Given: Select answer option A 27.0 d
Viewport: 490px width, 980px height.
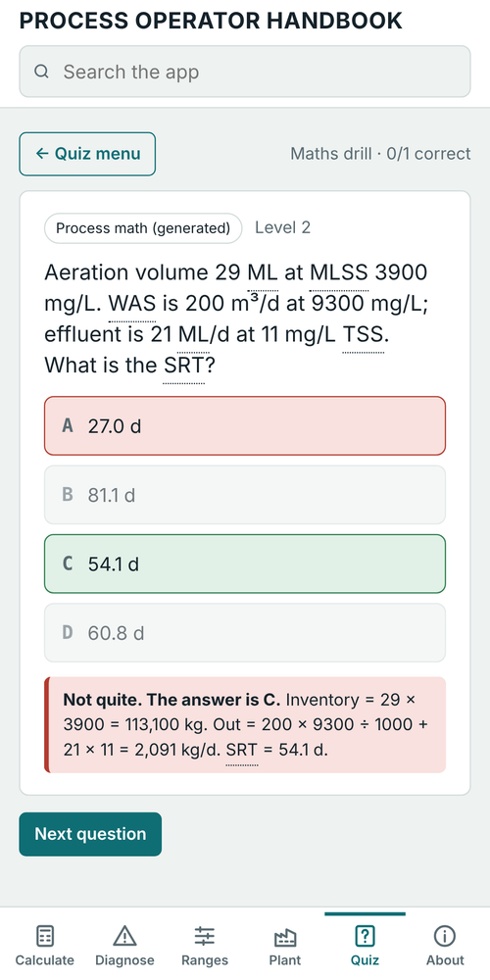Looking at the screenshot, I should click(x=245, y=426).
